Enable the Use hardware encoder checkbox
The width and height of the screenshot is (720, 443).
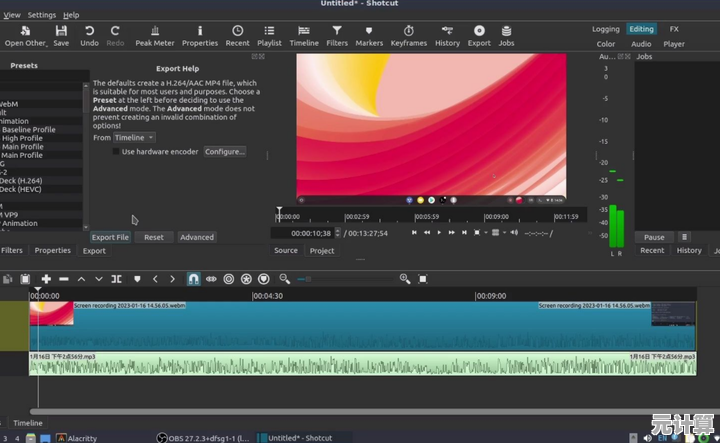click(x=115, y=152)
